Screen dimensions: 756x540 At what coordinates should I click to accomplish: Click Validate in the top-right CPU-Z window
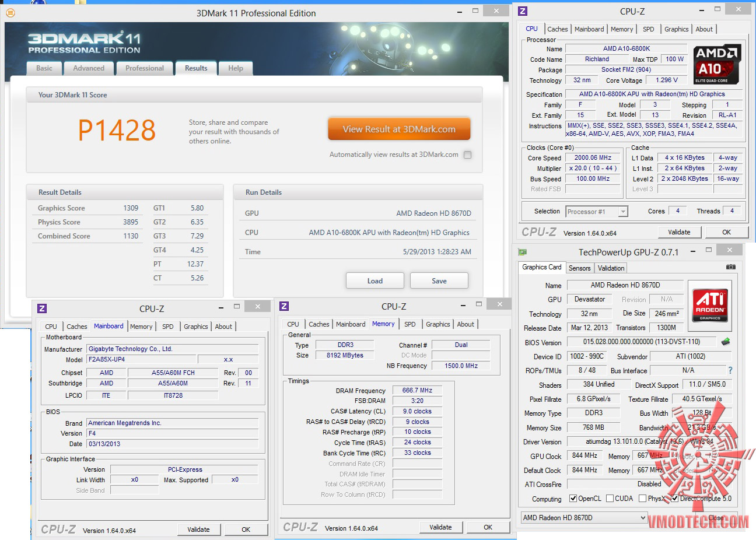[679, 232]
